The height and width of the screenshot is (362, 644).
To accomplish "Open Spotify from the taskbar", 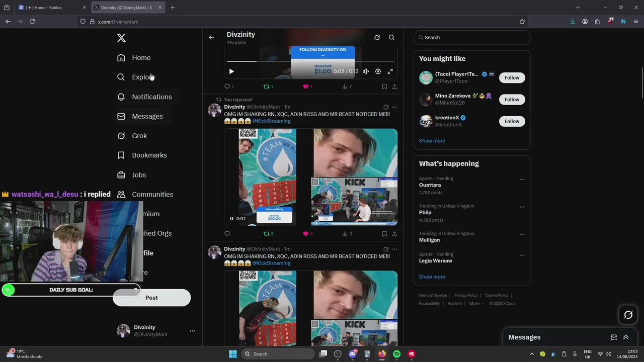I will click(x=396, y=354).
